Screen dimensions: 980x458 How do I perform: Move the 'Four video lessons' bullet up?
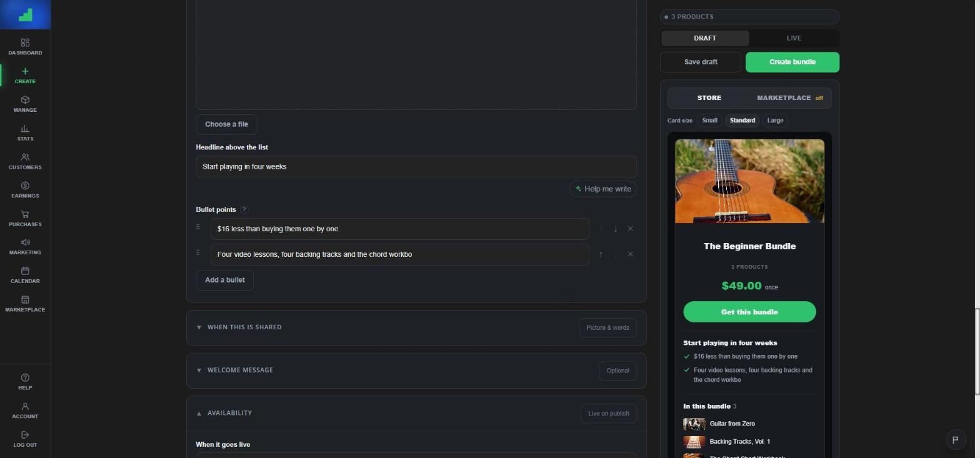(601, 254)
